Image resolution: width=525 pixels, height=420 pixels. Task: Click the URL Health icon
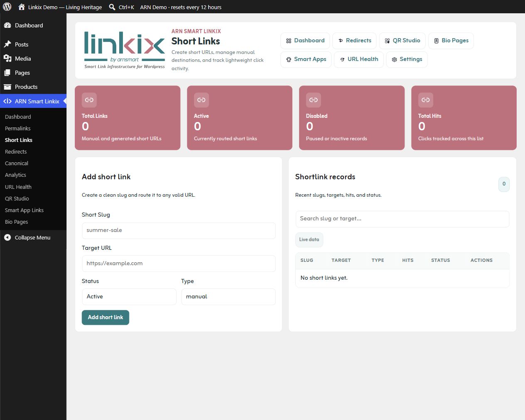click(x=342, y=59)
